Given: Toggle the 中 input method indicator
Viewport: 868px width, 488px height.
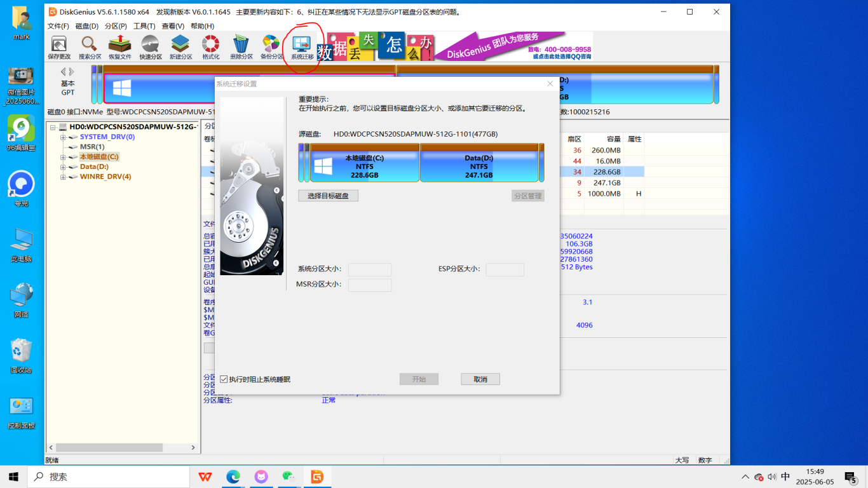Looking at the screenshot, I should pos(785,477).
